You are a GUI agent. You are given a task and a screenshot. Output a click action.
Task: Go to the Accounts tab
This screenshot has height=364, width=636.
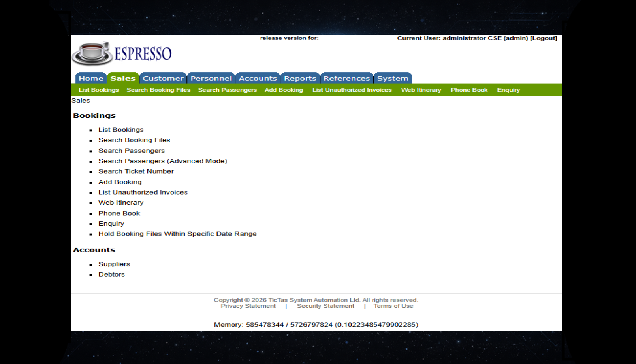(x=258, y=78)
